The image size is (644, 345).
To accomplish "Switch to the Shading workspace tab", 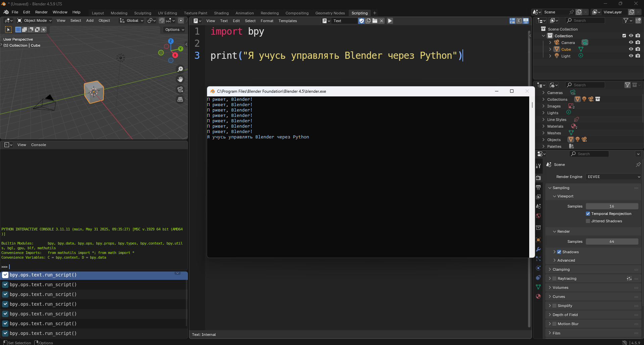I will [x=221, y=13].
